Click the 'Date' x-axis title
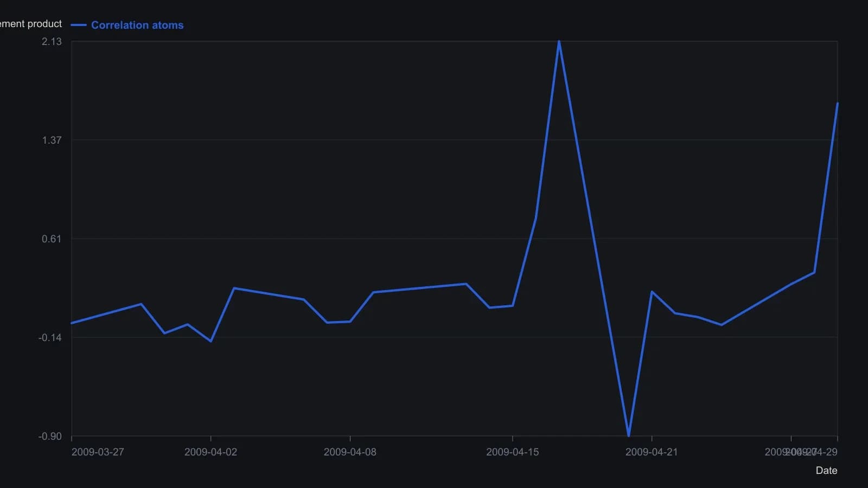 pyautogui.click(x=826, y=471)
